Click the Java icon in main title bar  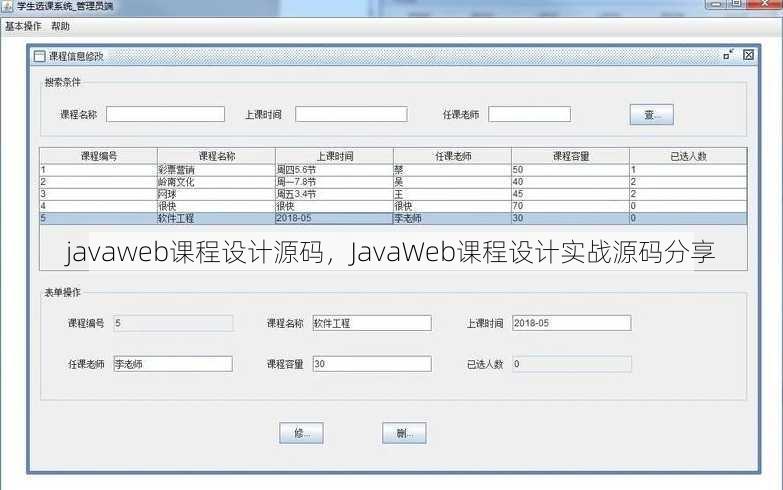coord(7,6)
